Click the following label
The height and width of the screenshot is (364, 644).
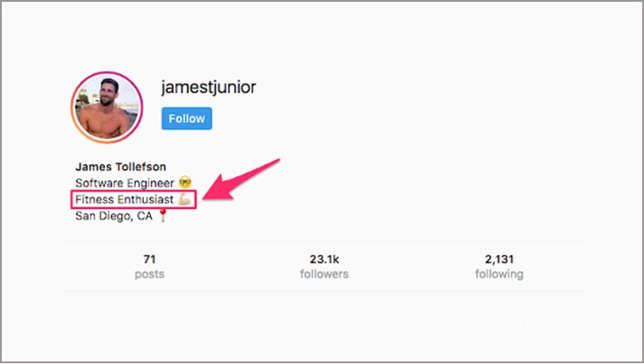point(499,274)
